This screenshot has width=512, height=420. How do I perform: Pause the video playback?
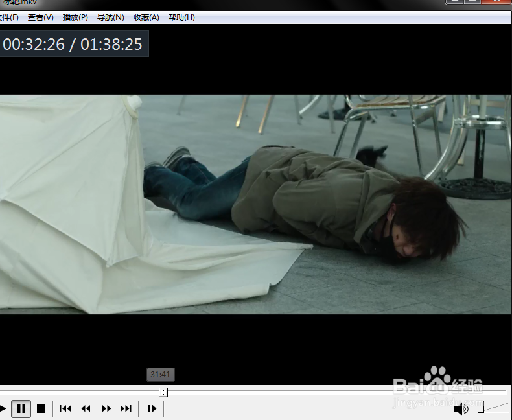point(21,408)
